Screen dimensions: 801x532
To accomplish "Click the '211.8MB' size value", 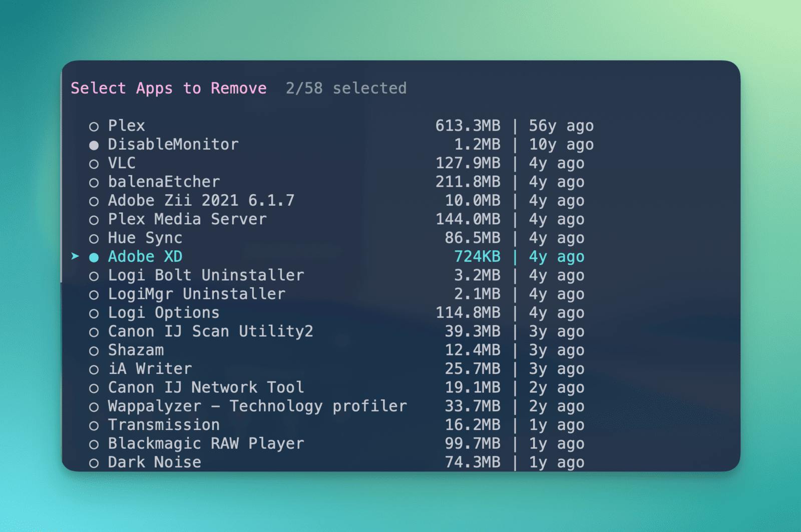I will point(468,181).
